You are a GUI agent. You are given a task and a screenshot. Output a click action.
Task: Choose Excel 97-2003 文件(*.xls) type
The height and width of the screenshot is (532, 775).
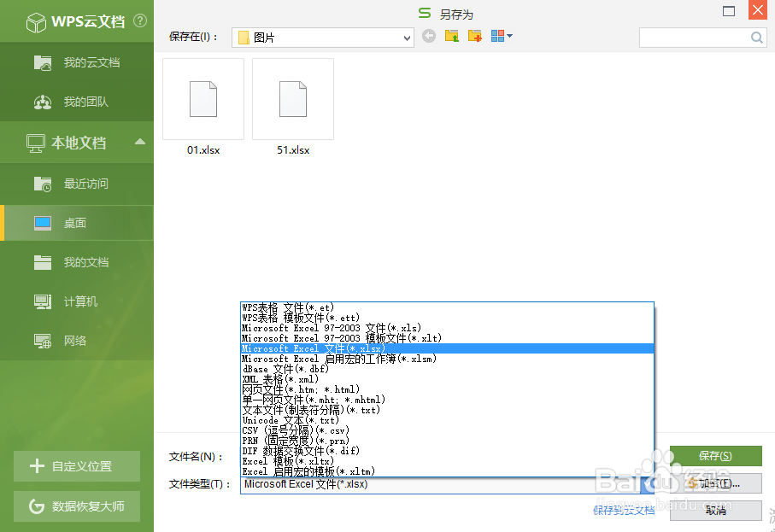(447, 328)
